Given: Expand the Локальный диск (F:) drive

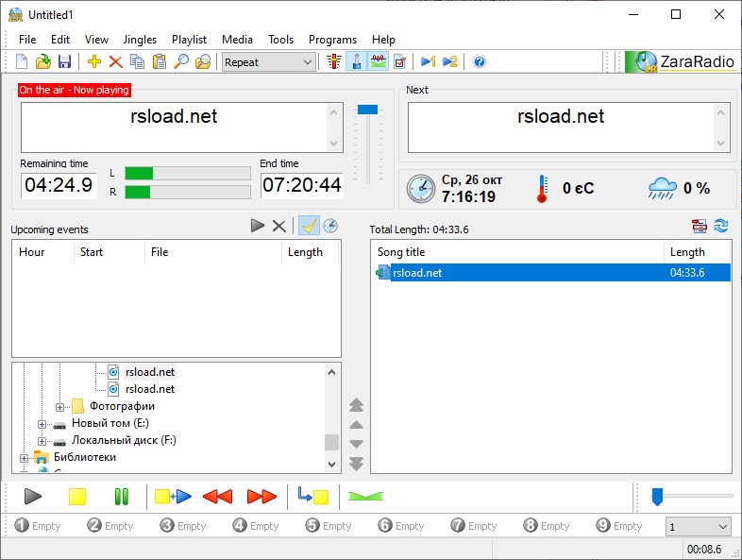Looking at the screenshot, I should 42,441.
